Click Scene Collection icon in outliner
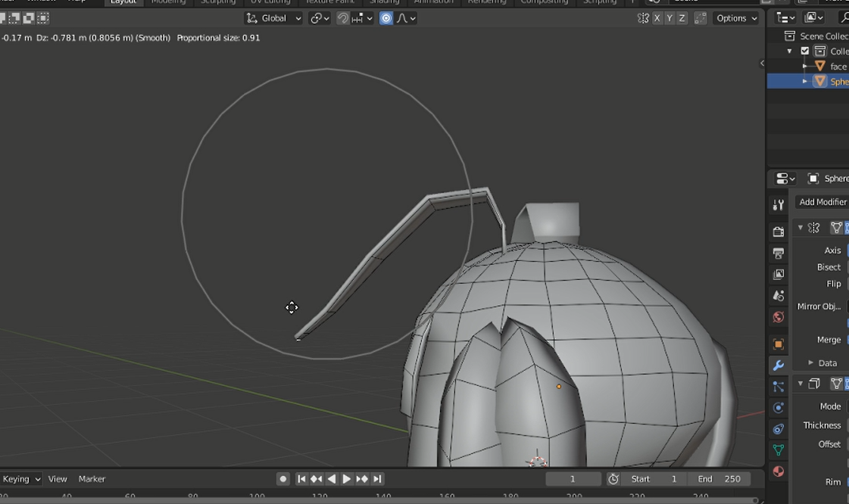 point(789,36)
